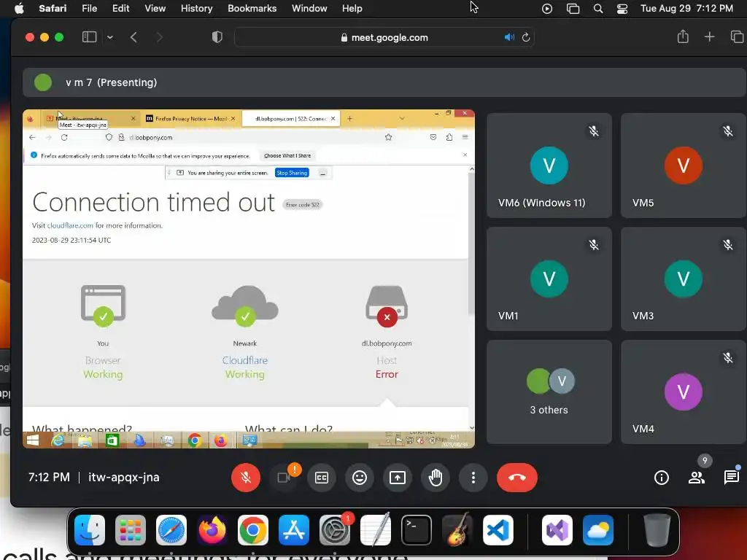The height and width of the screenshot is (560, 747).
Task: Open System Settings from the Dock
Action: (x=334, y=530)
